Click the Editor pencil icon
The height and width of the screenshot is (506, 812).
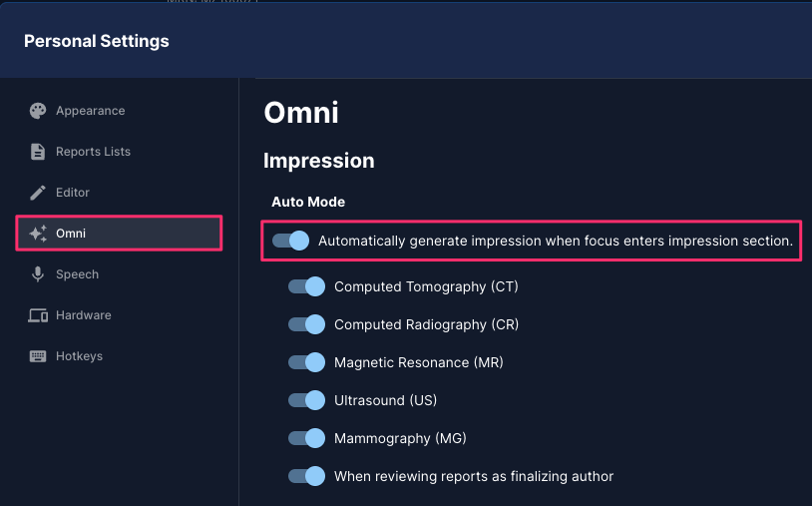[x=38, y=193]
